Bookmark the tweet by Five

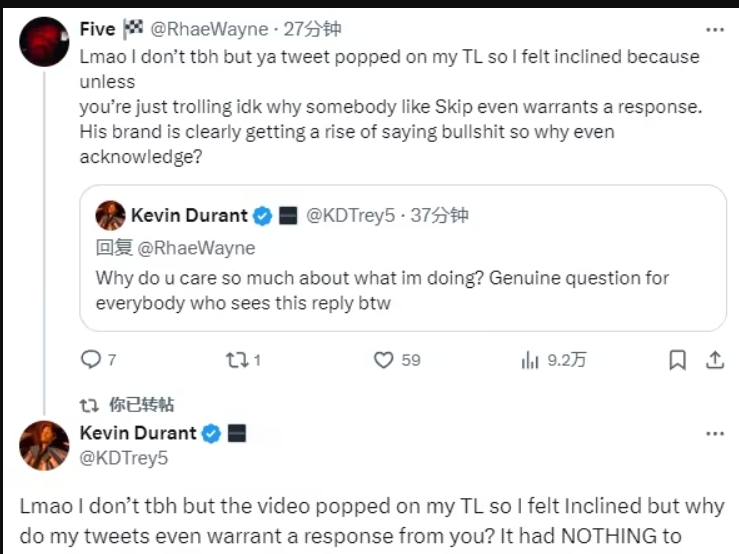(677, 360)
